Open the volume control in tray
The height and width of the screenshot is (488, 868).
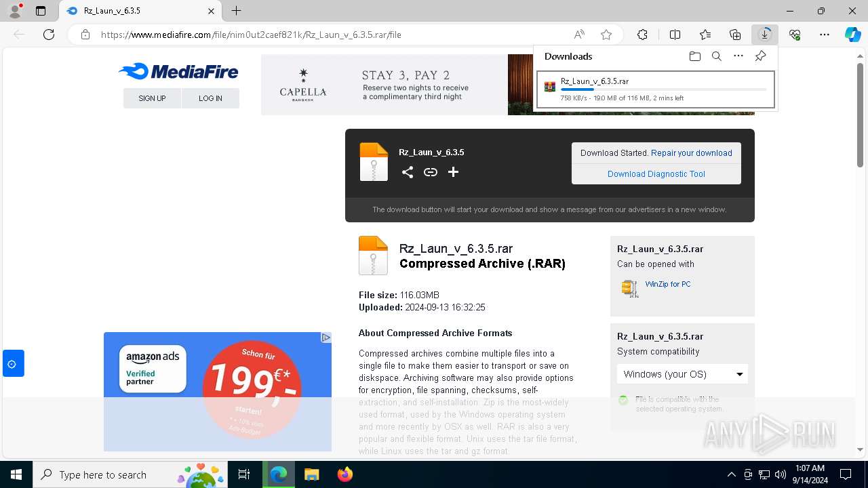click(x=781, y=474)
